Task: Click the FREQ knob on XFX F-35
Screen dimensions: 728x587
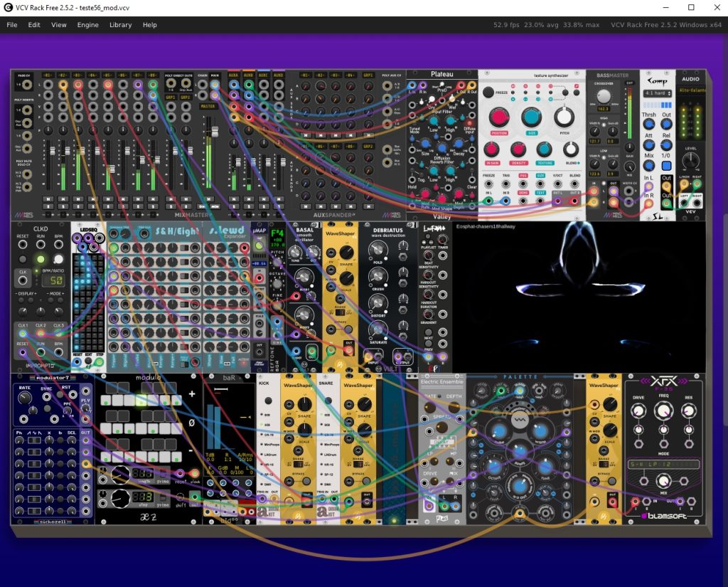Action: 663,411
